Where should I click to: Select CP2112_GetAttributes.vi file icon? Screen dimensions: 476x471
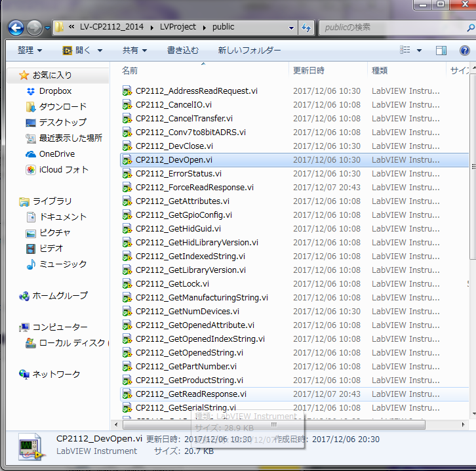[127, 201]
